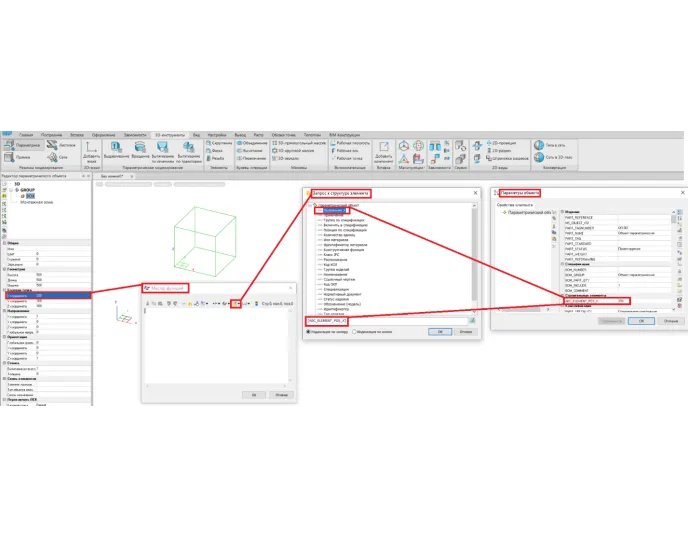
Task: Add a Рабочая ось work axis
Action: tap(344, 150)
